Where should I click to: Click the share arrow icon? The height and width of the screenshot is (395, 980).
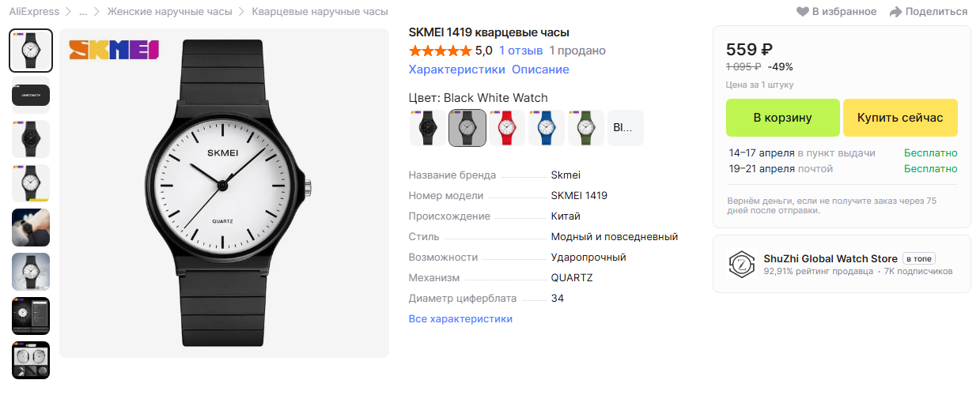(895, 12)
